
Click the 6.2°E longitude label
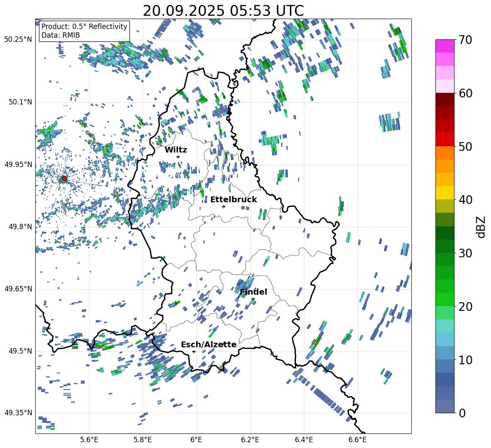coord(250,440)
